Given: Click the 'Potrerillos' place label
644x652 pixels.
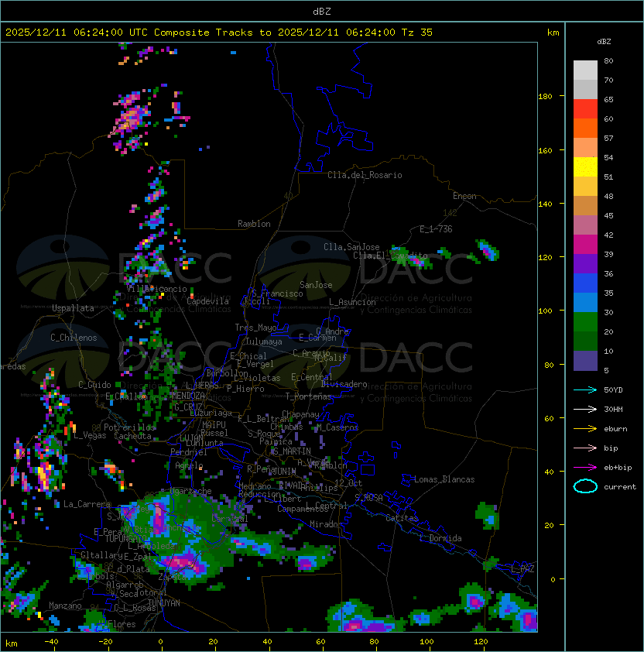Looking at the screenshot, I should pyautogui.click(x=129, y=427).
